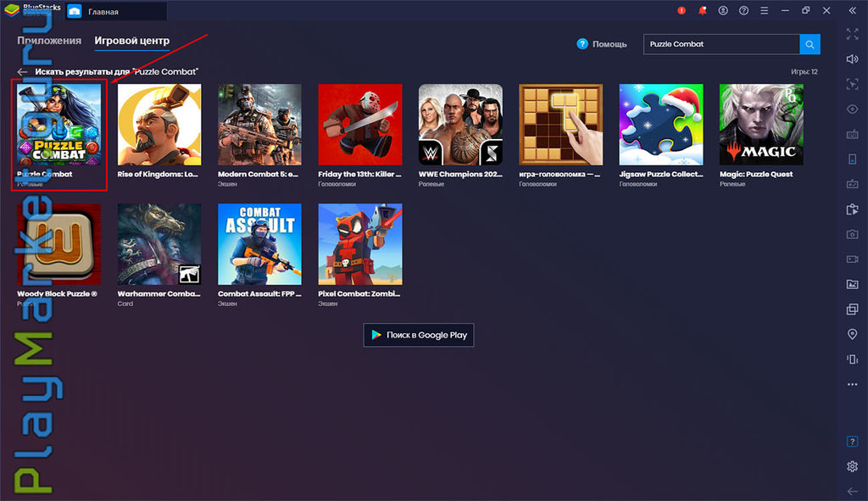Open Friday the 13th: Killer game thumbnail
This screenshot has width=868, height=501.
tap(360, 125)
